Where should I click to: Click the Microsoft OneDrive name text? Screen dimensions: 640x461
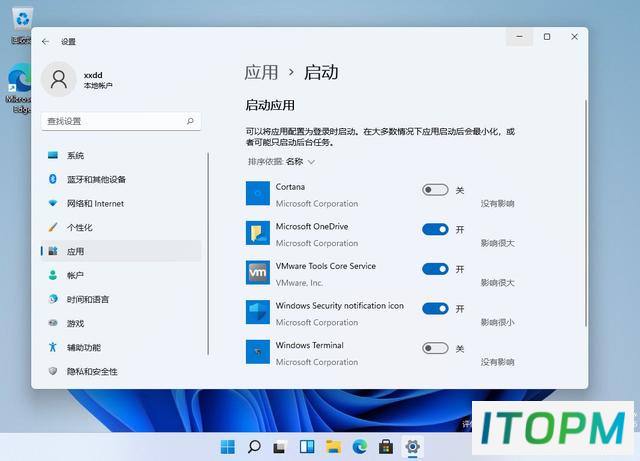point(312,226)
